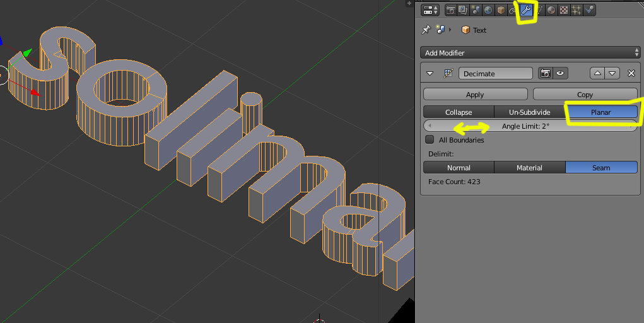Image resolution: width=644 pixels, height=323 pixels.
Task: Open the World properties globe tab
Action: point(488,10)
